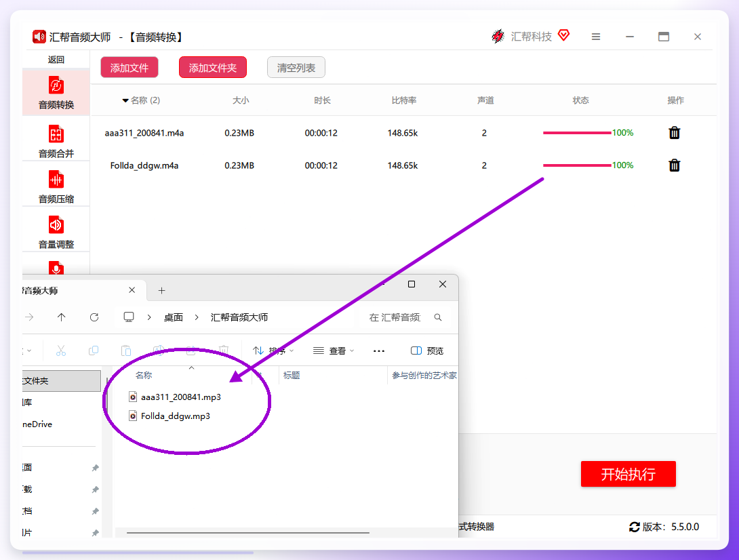Click progress bar of Follda_ddgw.m4a

[x=577, y=165]
